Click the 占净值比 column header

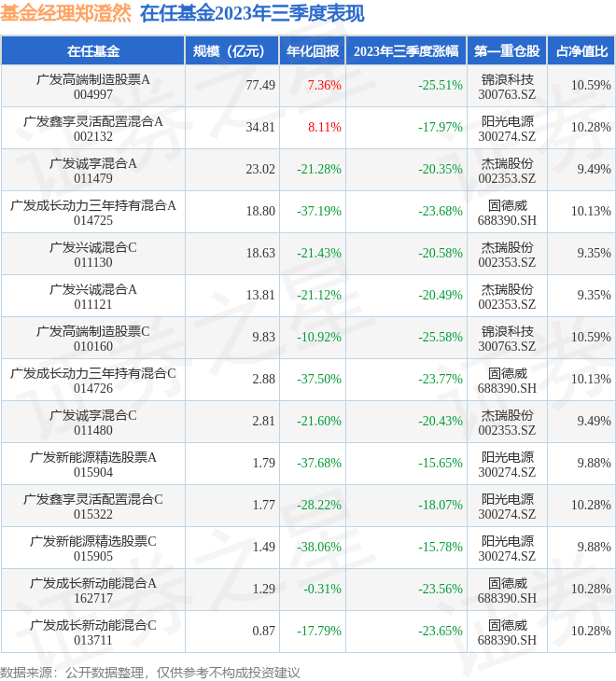(581, 51)
